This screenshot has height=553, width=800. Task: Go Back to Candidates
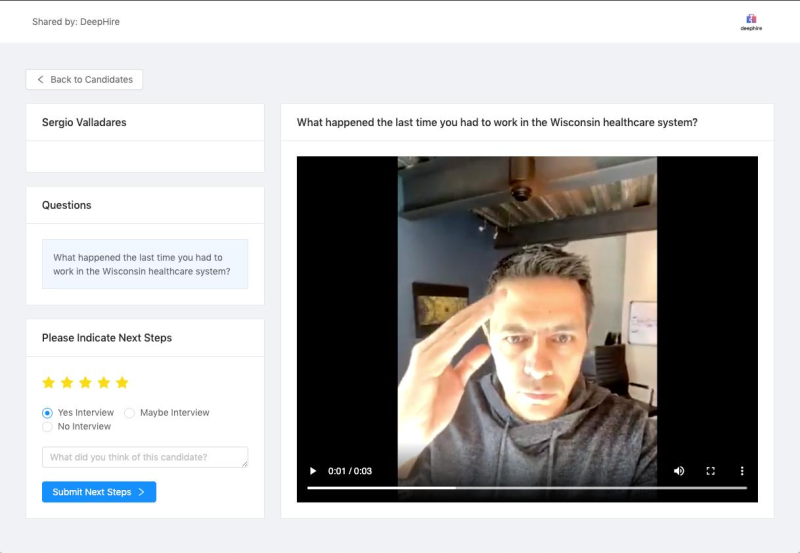click(x=84, y=80)
